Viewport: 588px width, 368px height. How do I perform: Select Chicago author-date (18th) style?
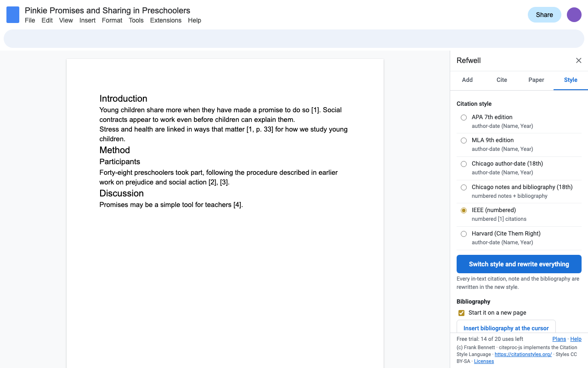pyautogui.click(x=464, y=164)
